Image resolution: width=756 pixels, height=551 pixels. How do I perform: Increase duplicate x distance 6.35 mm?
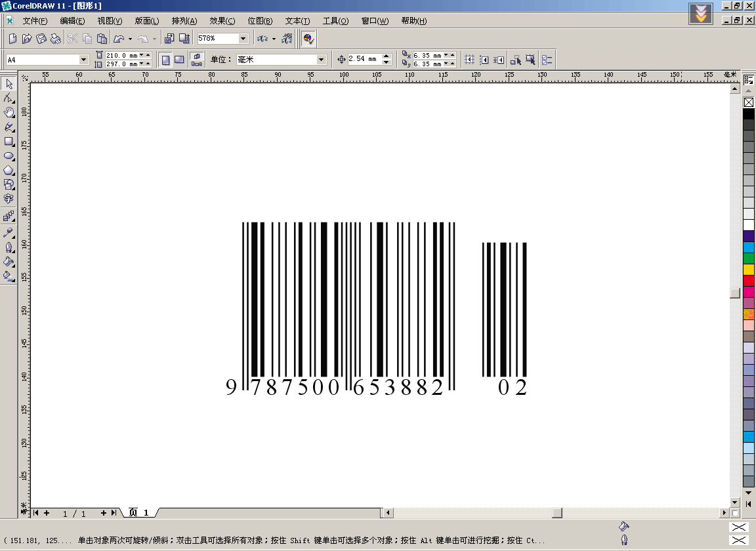click(452, 55)
